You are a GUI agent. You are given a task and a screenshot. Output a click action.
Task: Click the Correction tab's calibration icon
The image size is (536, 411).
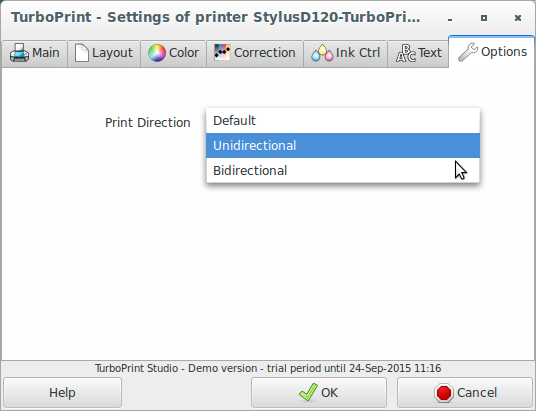coord(222,52)
